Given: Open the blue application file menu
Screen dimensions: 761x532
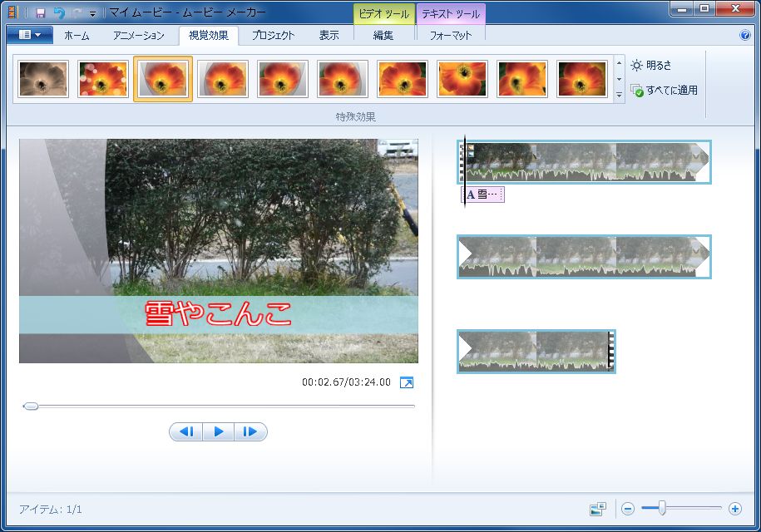Looking at the screenshot, I should (29, 35).
